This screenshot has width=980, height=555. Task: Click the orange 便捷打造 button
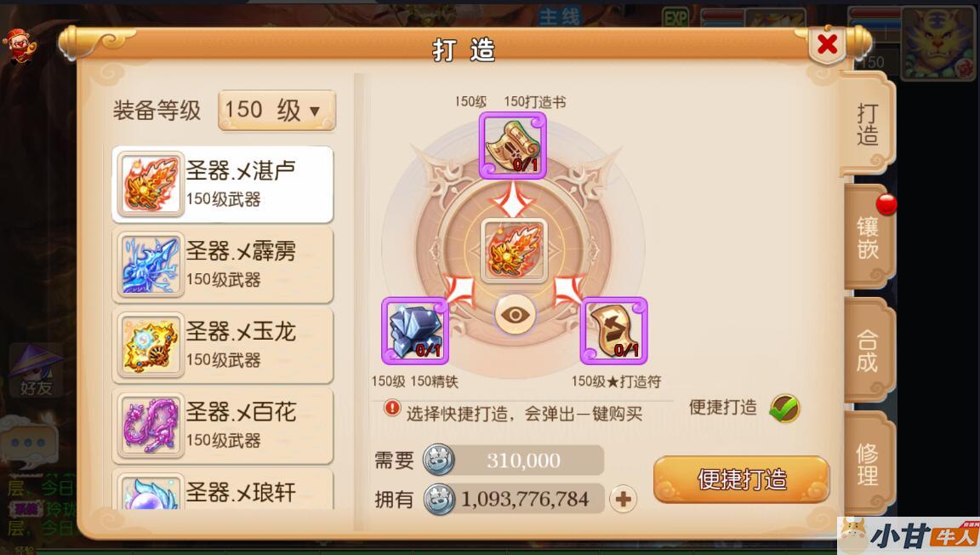pyautogui.click(x=741, y=480)
